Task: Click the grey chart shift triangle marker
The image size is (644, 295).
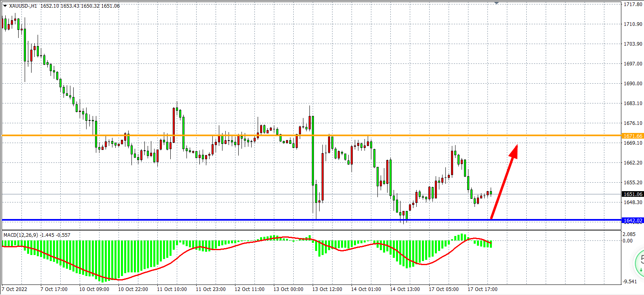Action: (x=496, y=3)
